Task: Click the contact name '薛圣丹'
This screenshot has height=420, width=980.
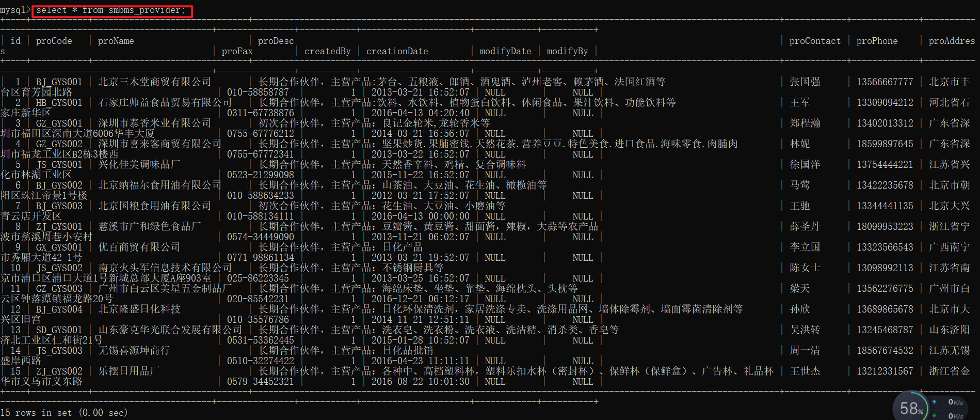Action: (805, 226)
